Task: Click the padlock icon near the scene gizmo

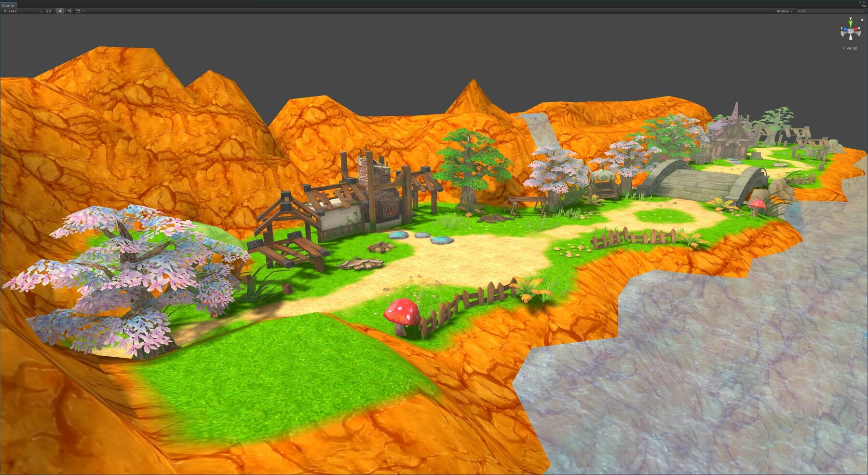Action: pyautogui.click(x=862, y=20)
